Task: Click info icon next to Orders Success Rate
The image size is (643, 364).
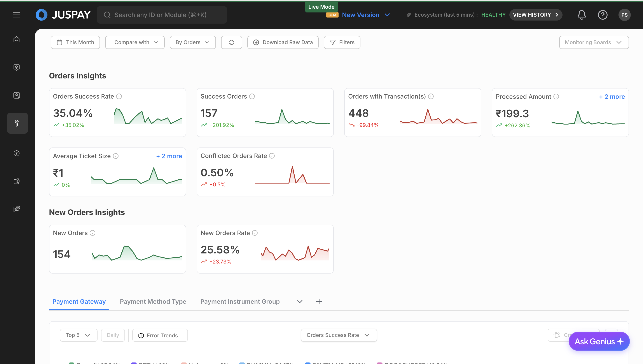Action: point(119,96)
